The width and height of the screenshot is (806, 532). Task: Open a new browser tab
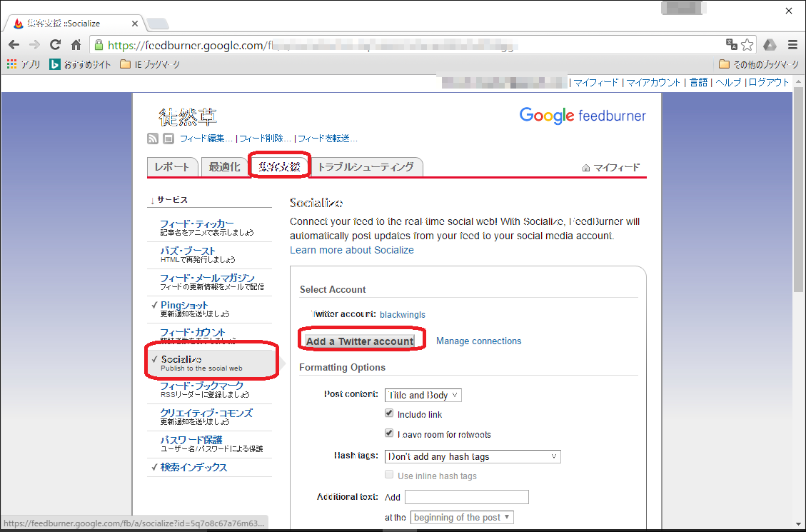point(157,24)
